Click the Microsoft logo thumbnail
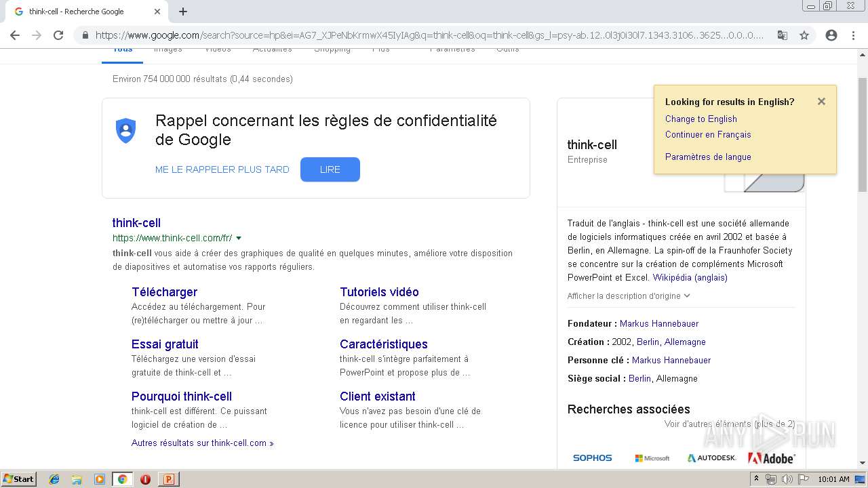Screen dimensions: 868x488 [652, 458]
